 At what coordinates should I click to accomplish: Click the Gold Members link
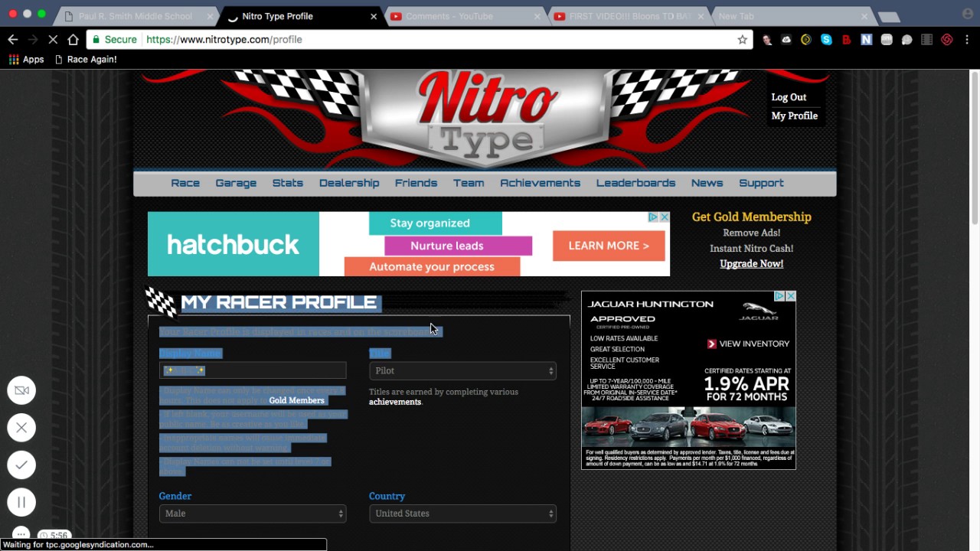(x=296, y=400)
